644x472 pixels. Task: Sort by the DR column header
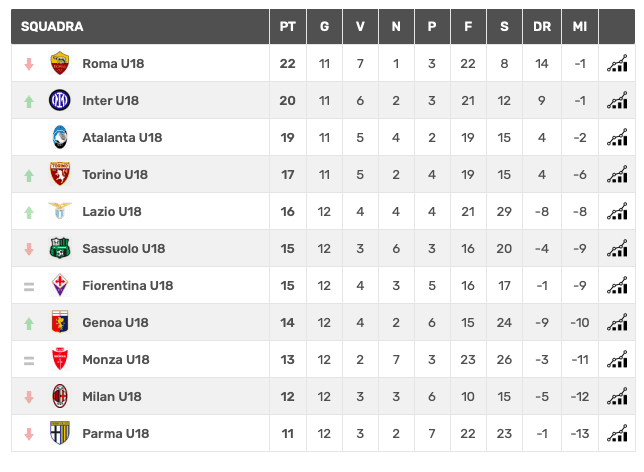[542, 27]
